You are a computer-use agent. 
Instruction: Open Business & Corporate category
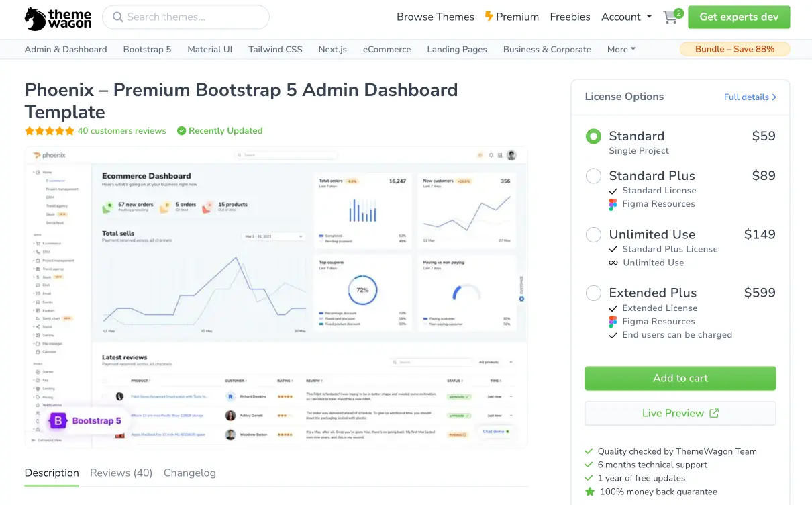[x=547, y=49]
